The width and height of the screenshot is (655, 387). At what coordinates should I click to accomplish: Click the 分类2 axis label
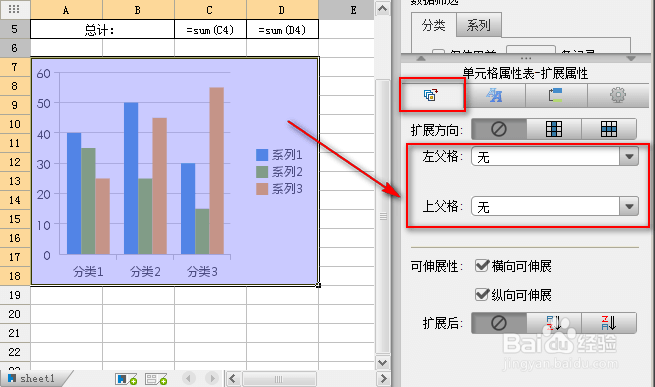pyautogui.click(x=145, y=272)
